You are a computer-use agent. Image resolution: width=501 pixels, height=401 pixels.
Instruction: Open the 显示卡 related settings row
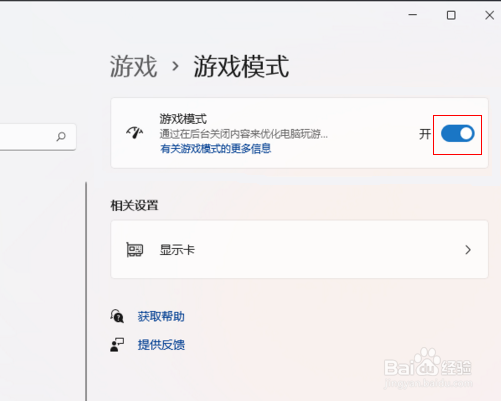point(300,249)
